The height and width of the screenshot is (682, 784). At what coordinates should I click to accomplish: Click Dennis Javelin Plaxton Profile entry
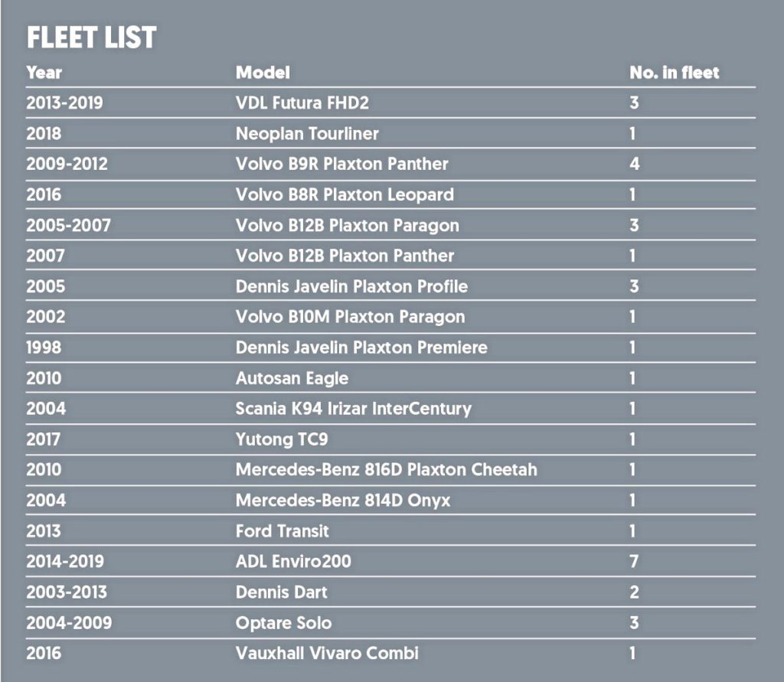(x=351, y=286)
